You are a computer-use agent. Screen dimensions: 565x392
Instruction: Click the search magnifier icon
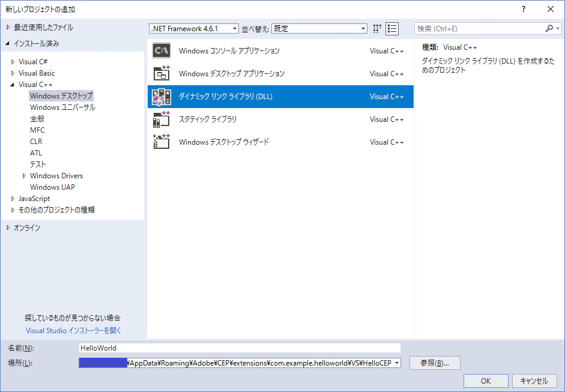pos(549,28)
